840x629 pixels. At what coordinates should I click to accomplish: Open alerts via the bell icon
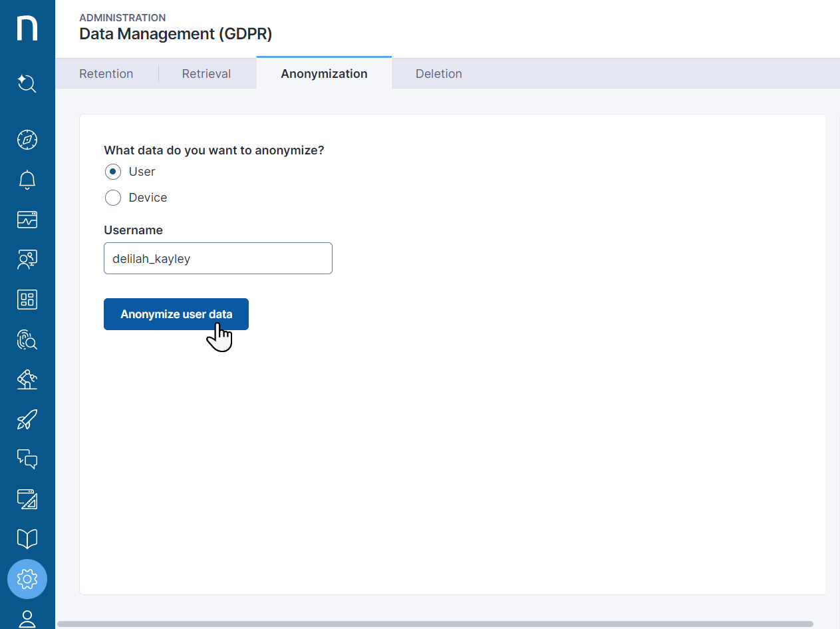[27, 180]
